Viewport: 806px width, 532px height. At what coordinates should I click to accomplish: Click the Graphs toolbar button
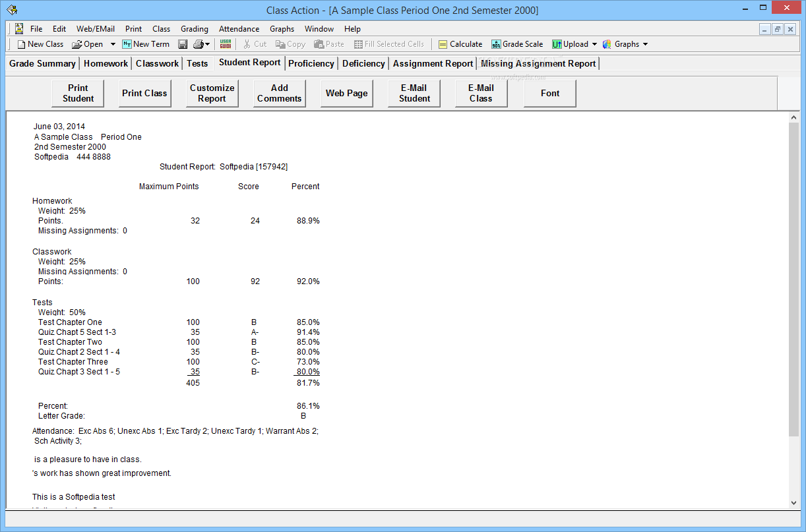[x=621, y=44]
